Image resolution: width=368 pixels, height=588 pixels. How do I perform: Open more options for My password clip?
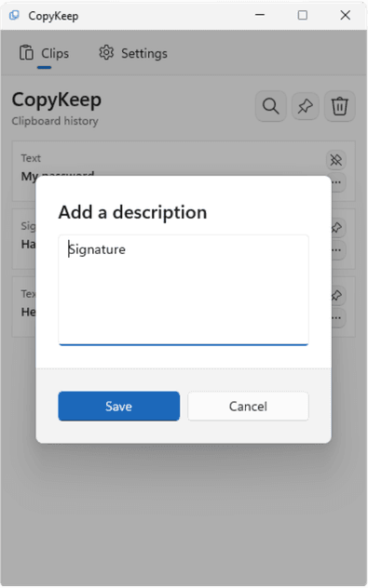[336, 182]
